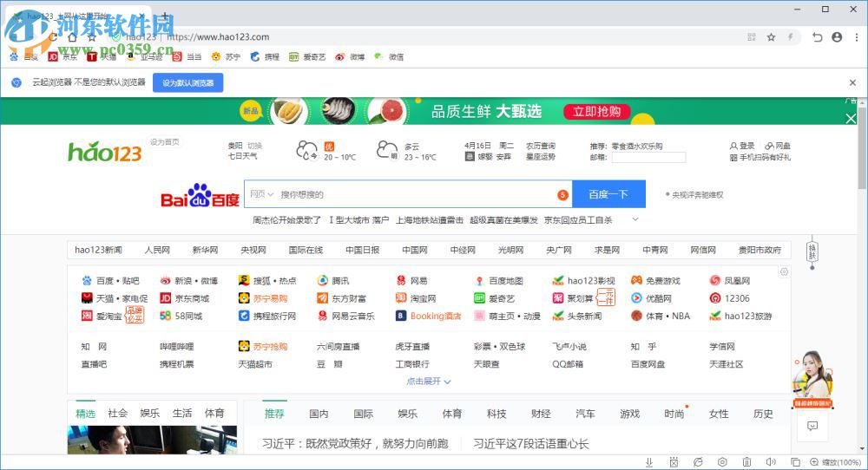Viewport: 868px width, 470px height.
Task: Open the JD 京东 bookmark
Action: [x=62, y=57]
